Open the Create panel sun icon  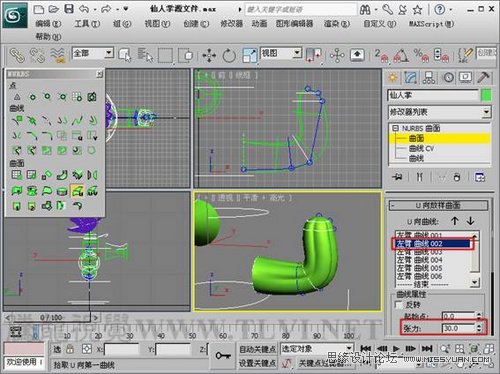pyautogui.click(x=393, y=78)
